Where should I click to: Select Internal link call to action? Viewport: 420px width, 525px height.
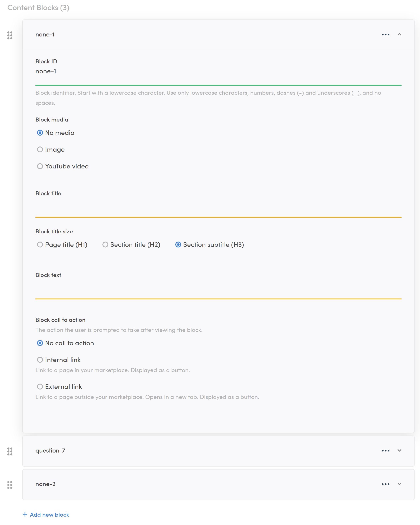[40, 360]
